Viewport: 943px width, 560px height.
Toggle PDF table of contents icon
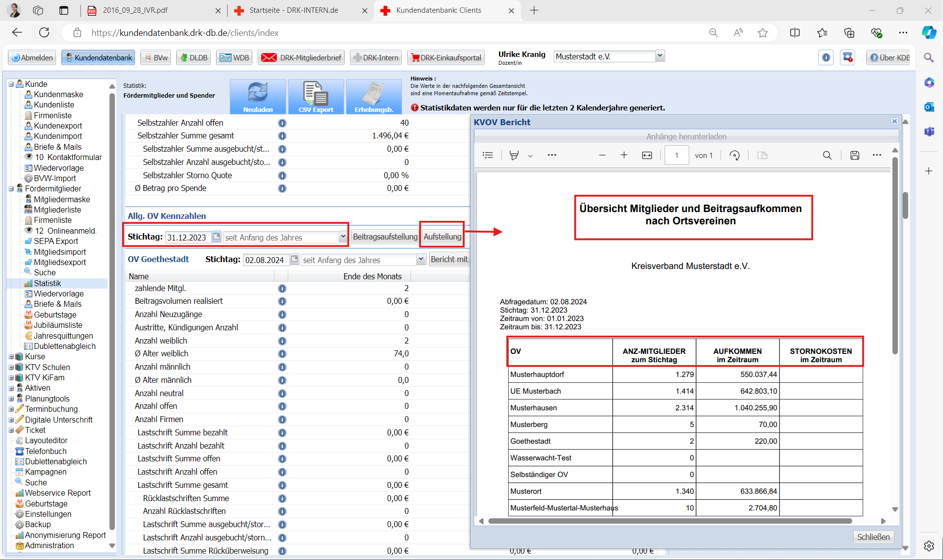click(x=487, y=155)
